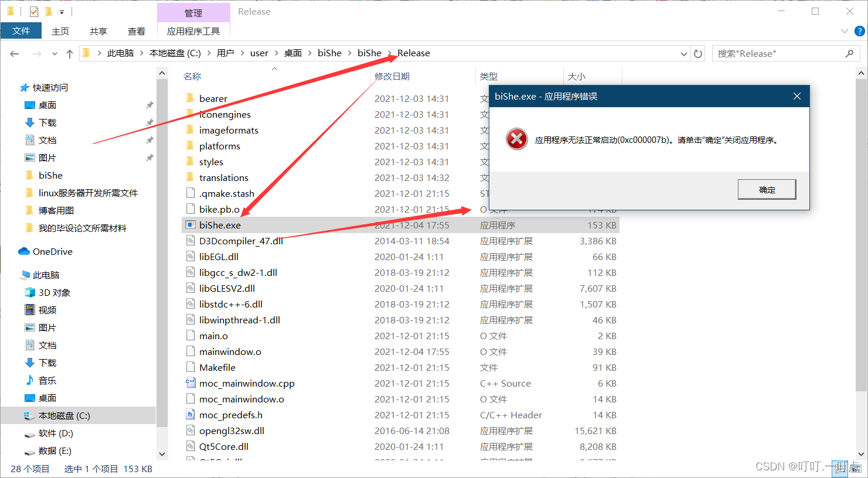
Task: Open 博客用图 folder in sidebar
Action: 50,210
